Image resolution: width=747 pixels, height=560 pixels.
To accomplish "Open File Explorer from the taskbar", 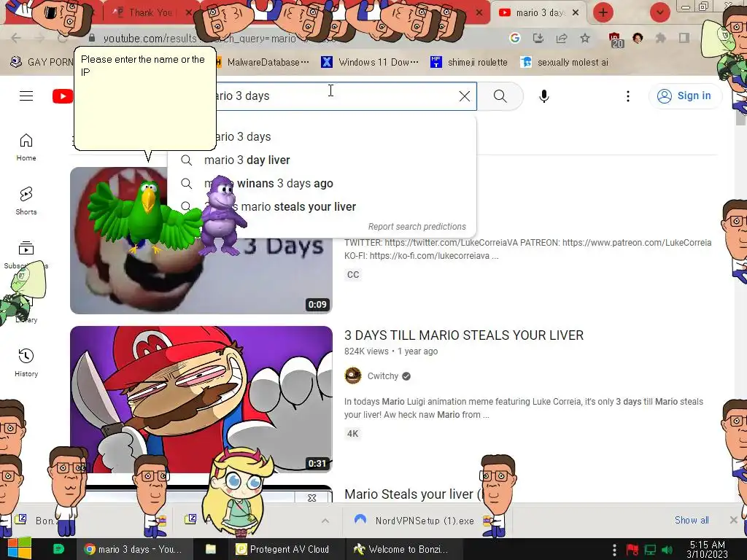I will pos(211,549).
